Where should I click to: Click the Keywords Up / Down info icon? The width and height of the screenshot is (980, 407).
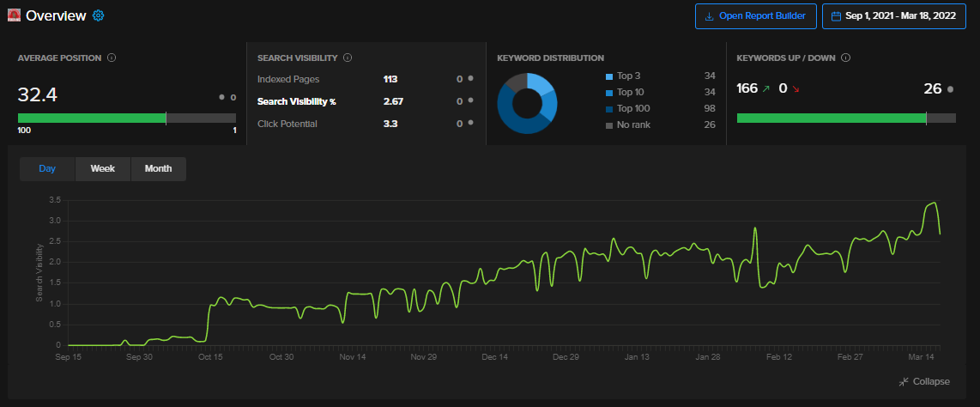(x=845, y=58)
